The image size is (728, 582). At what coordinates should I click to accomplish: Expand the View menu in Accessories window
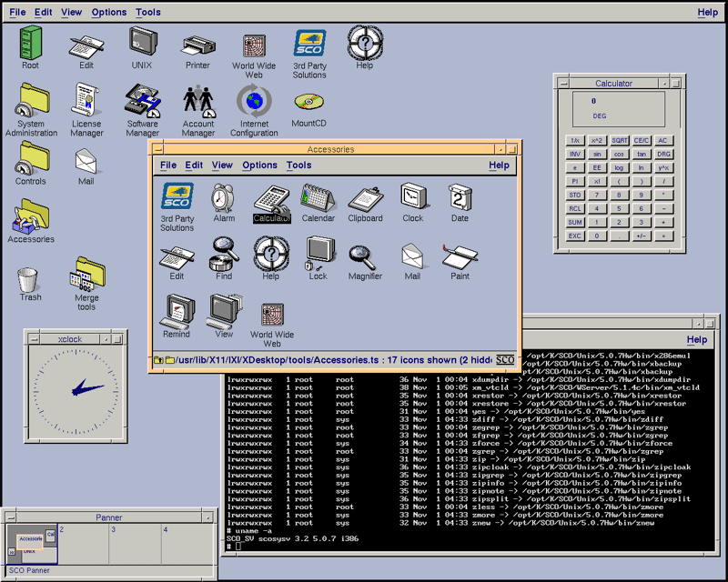222,166
